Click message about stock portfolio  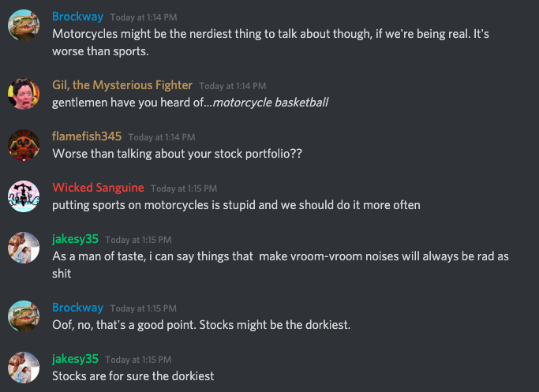tap(177, 154)
